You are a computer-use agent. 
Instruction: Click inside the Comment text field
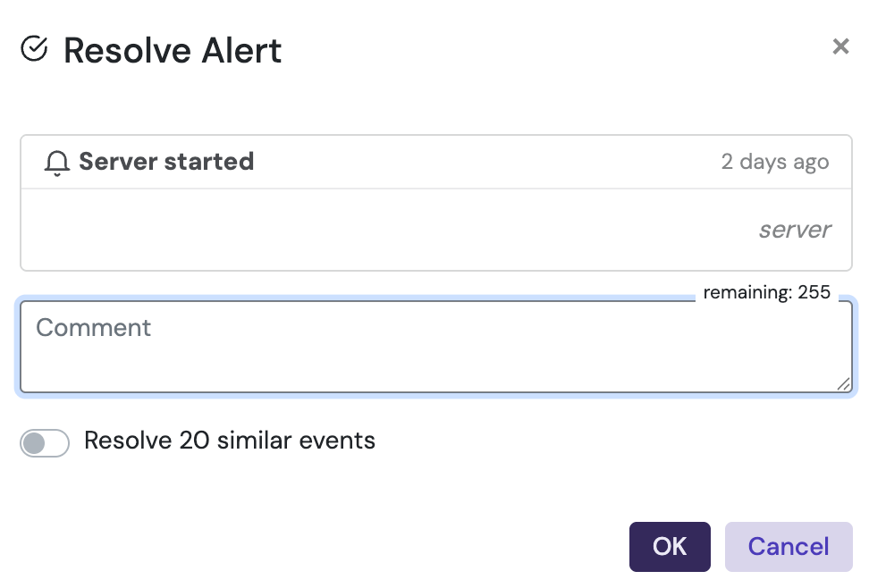[x=434, y=347]
